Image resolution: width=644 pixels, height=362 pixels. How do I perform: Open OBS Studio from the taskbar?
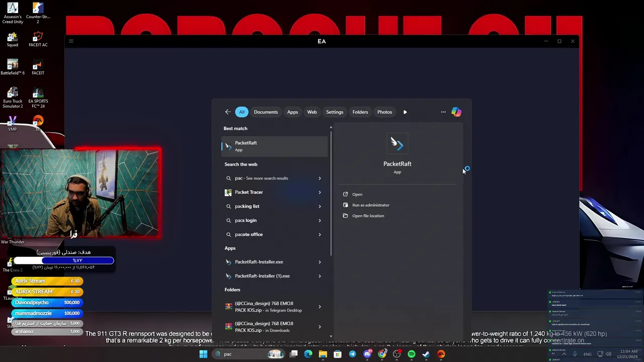point(397,354)
